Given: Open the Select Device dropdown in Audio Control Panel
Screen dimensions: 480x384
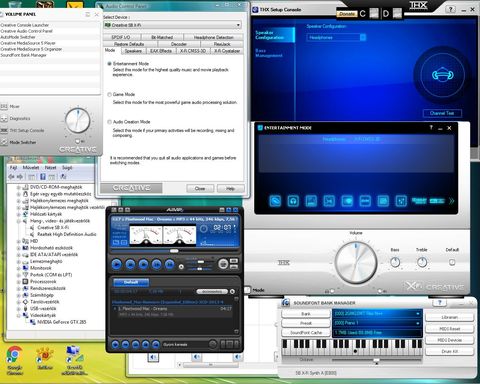Looking at the screenshot, I should click(173, 25).
